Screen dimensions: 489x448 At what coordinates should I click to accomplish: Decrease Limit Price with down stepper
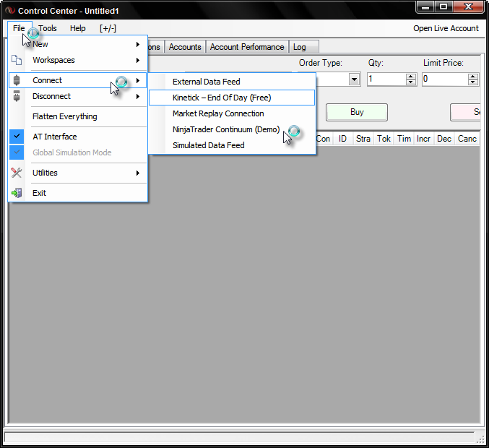click(473, 82)
